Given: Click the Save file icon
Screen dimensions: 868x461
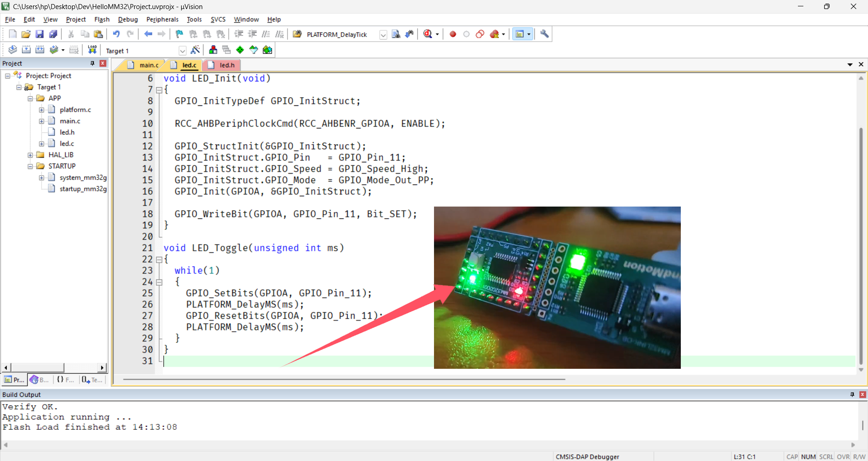Looking at the screenshot, I should 39,34.
